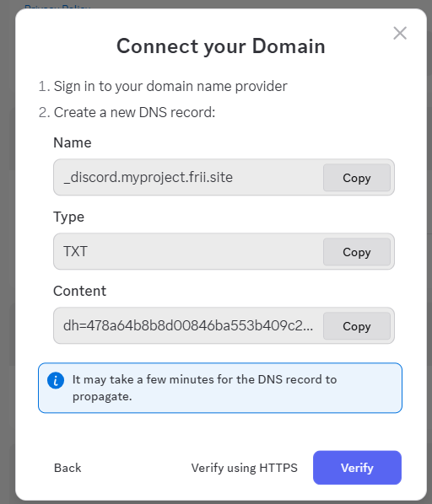
Task: Select the TXT type field
Action: 188,251
